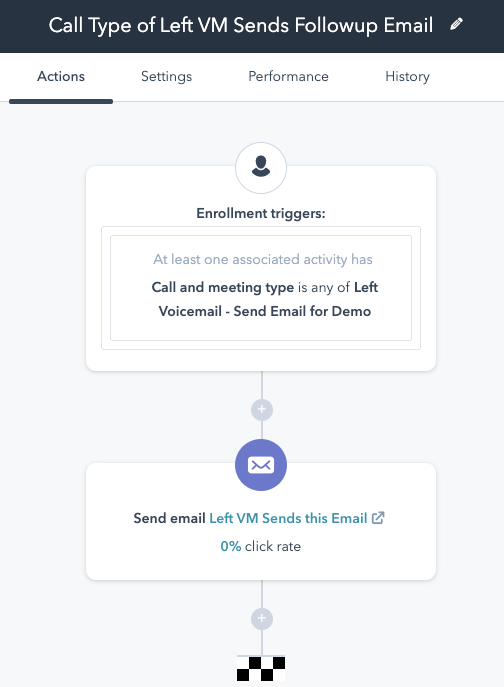Add action with plus button below enrollment triggers

click(x=262, y=410)
